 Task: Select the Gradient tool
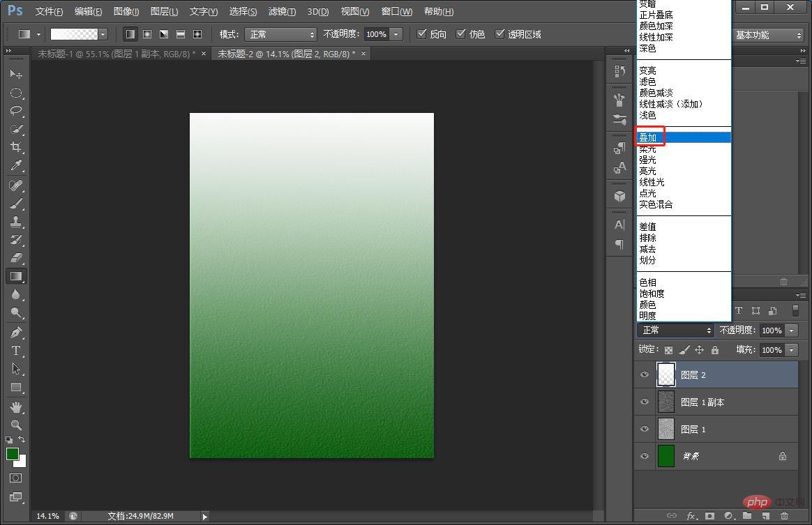tap(15, 276)
